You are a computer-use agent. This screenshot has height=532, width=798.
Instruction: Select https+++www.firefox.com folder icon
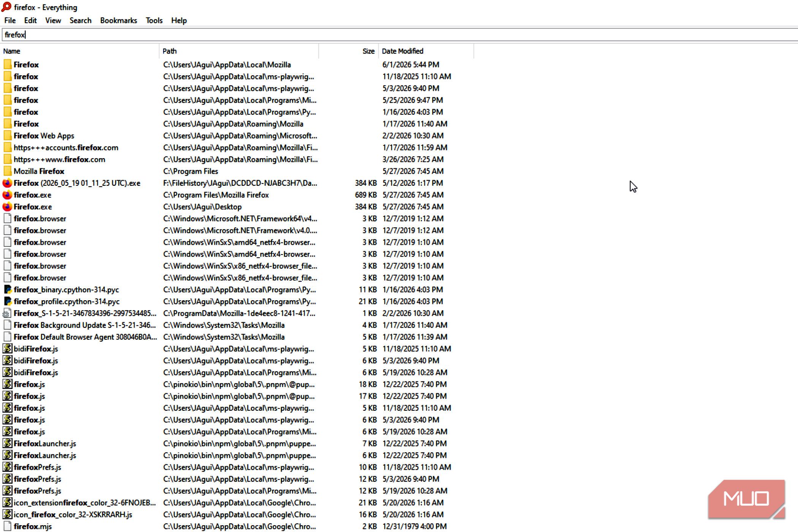pyautogui.click(x=7, y=159)
